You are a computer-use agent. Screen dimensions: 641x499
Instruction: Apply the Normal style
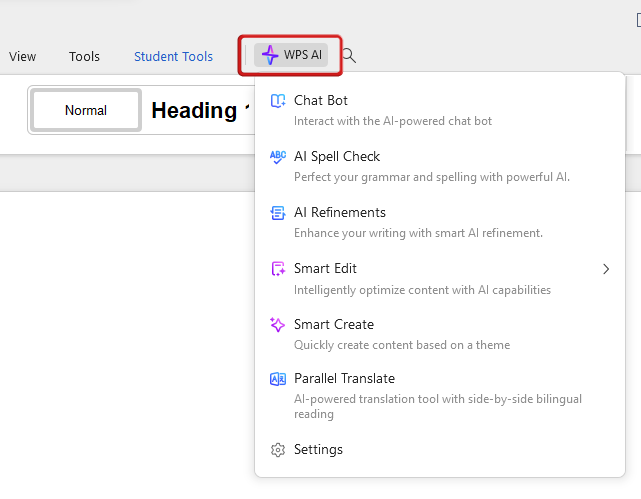tap(86, 110)
